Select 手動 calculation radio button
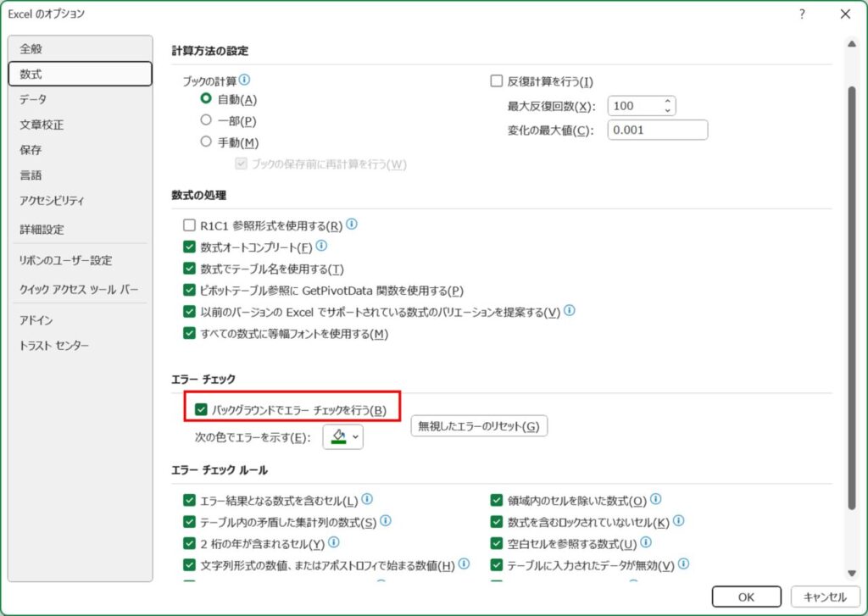The image size is (868, 616). pyautogui.click(x=206, y=142)
